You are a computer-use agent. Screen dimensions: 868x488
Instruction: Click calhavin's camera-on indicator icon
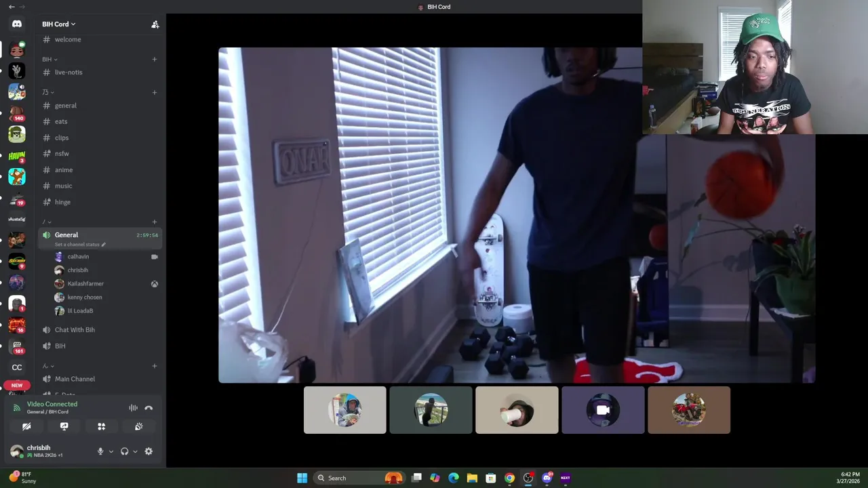tap(155, 257)
